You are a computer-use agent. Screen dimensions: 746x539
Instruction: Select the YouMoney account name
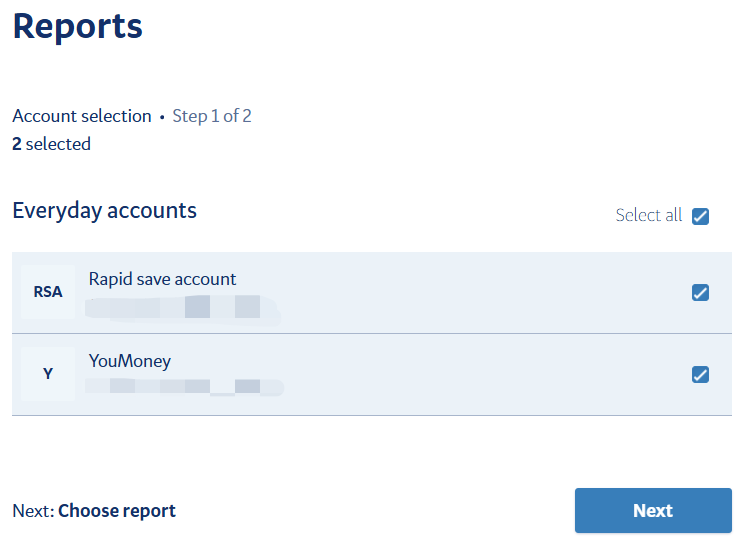(x=131, y=361)
